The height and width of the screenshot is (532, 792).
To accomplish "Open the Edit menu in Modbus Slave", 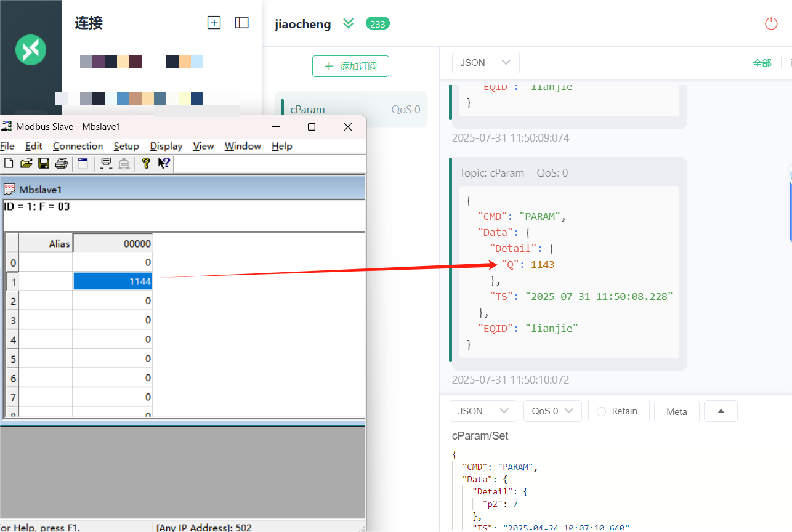I will click(x=34, y=146).
